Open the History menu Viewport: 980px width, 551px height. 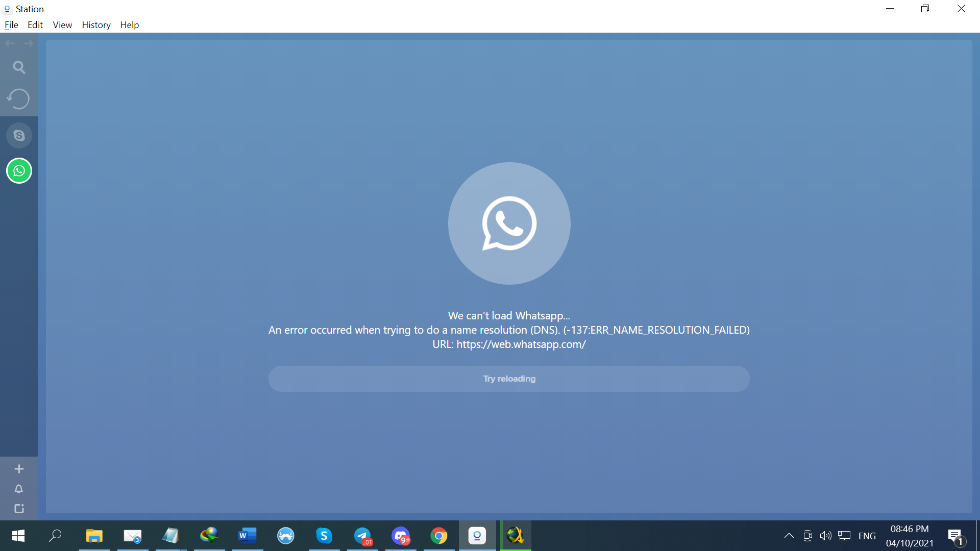point(96,25)
